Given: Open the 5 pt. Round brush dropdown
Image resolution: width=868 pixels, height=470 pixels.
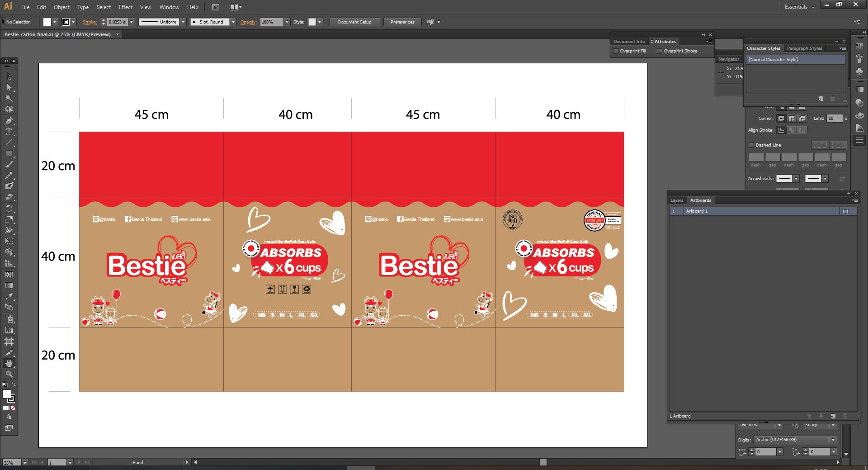Looking at the screenshot, I should (x=233, y=22).
